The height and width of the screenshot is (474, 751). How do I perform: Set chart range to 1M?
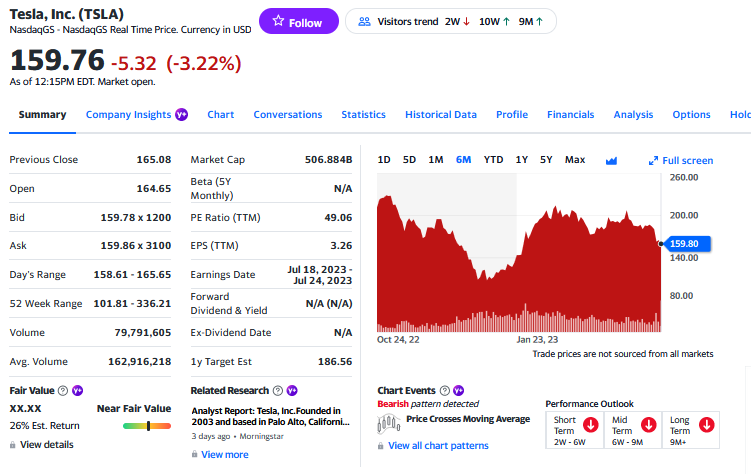(436, 160)
